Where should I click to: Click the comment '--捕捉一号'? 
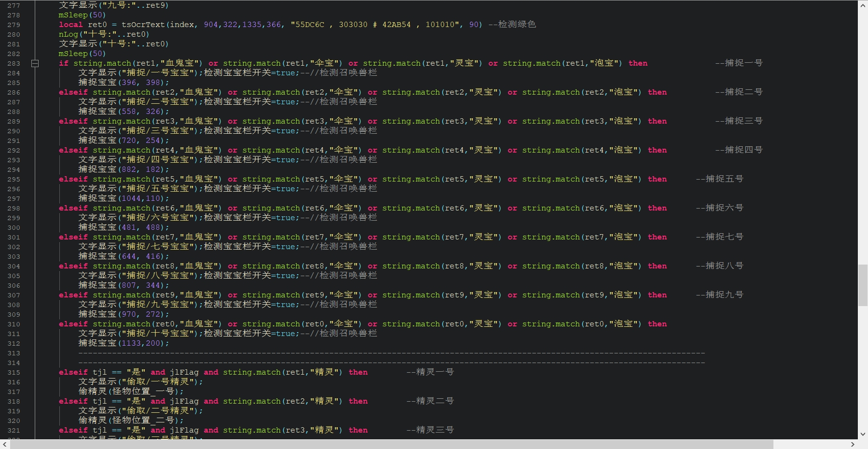tap(739, 63)
